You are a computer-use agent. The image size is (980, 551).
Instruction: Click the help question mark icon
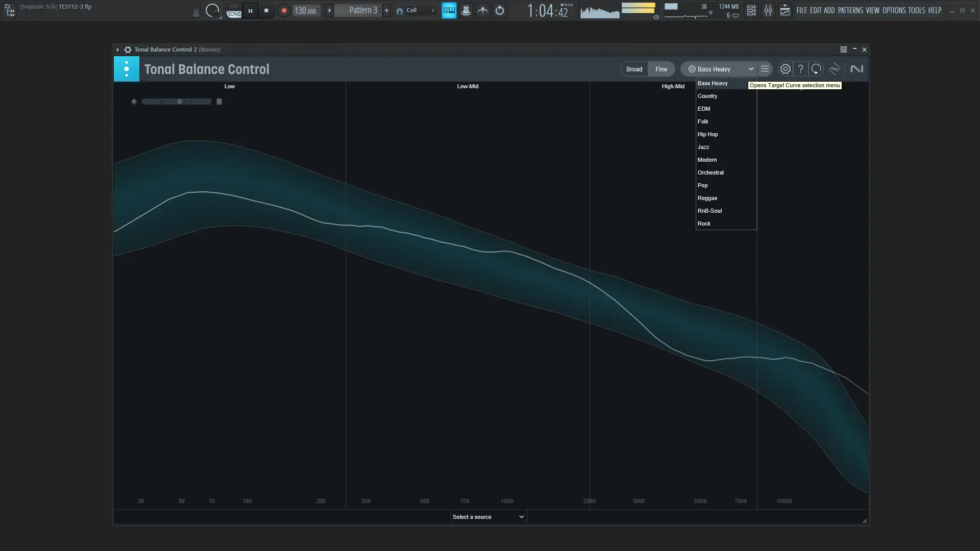click(x=800, y=69)
